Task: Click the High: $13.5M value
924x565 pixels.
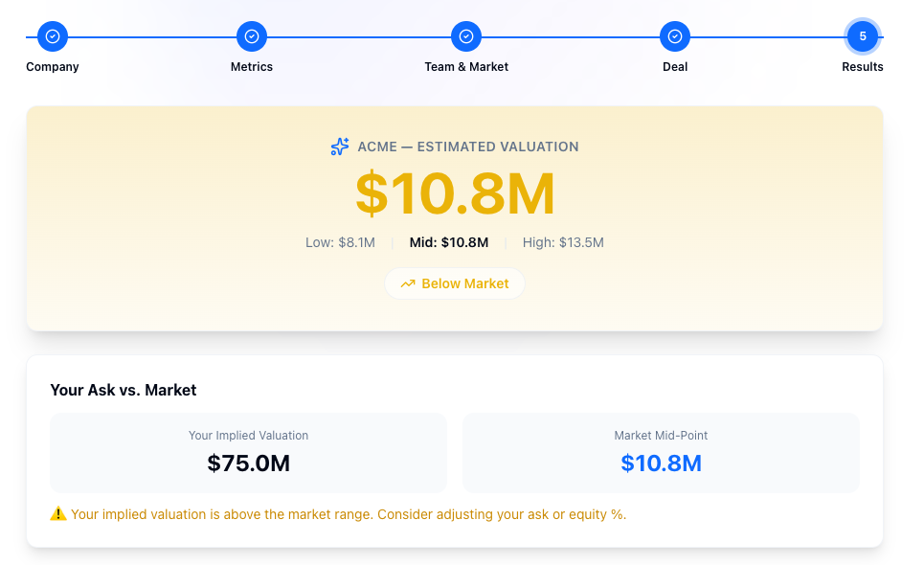Action: click(x=563, y=242)
